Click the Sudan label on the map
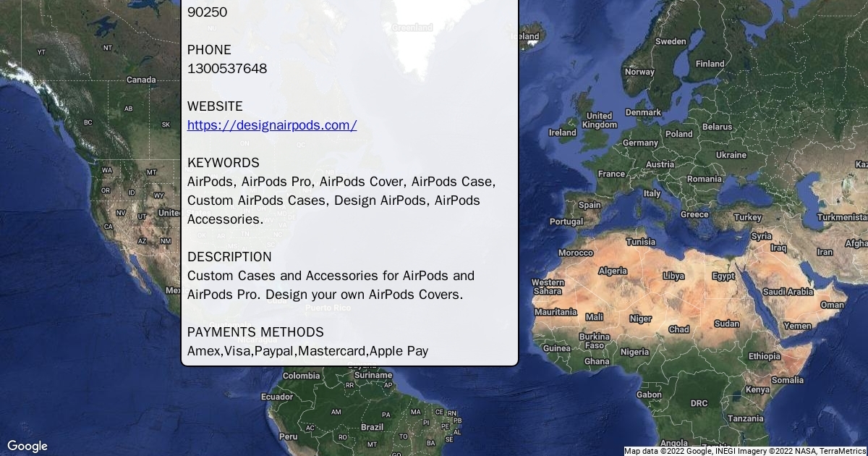This screenshot has height=456, width=868. pos(727,324)
